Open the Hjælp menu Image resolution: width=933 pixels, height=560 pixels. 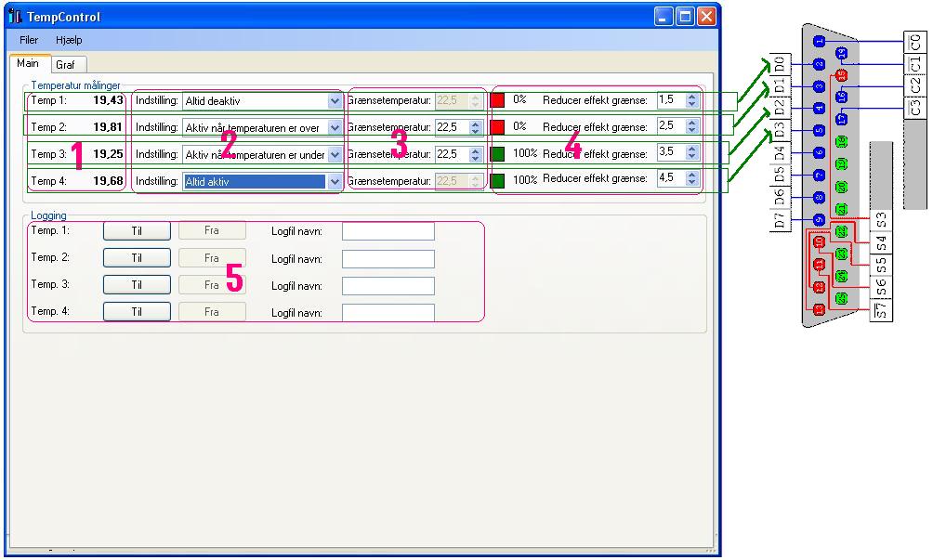pyautogui.click(x=69, y=40)
